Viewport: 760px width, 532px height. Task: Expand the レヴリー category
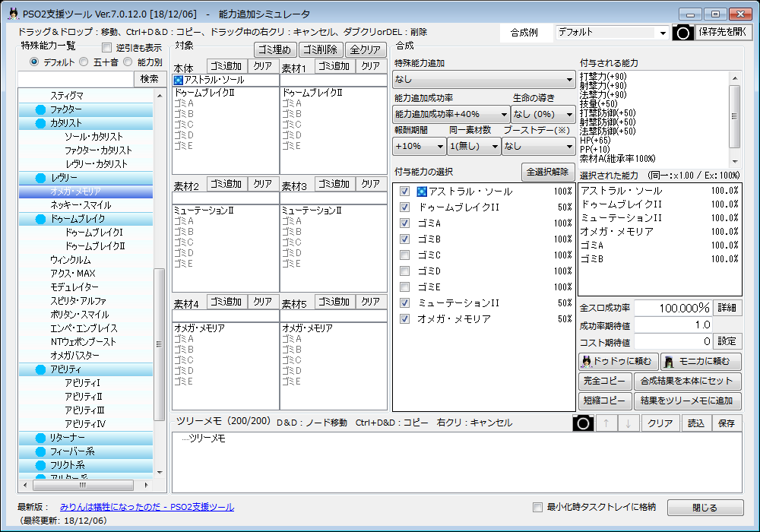pyautogui.click(x=41, y=179)
